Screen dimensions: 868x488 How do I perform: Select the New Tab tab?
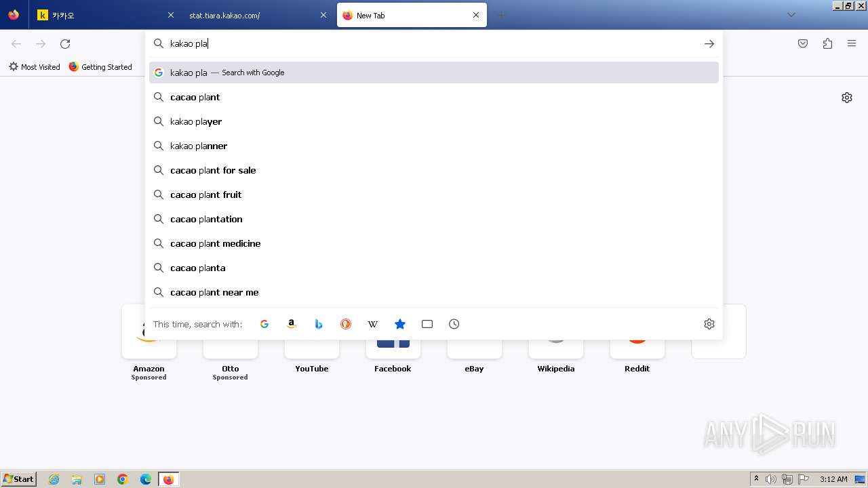tap(412, 15)
